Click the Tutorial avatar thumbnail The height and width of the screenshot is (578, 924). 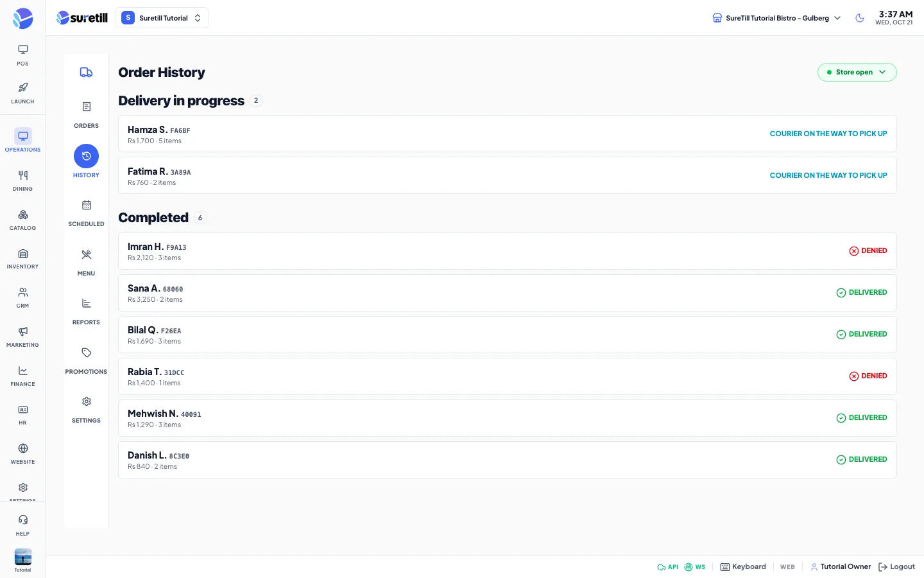click(x=22, y=557)
